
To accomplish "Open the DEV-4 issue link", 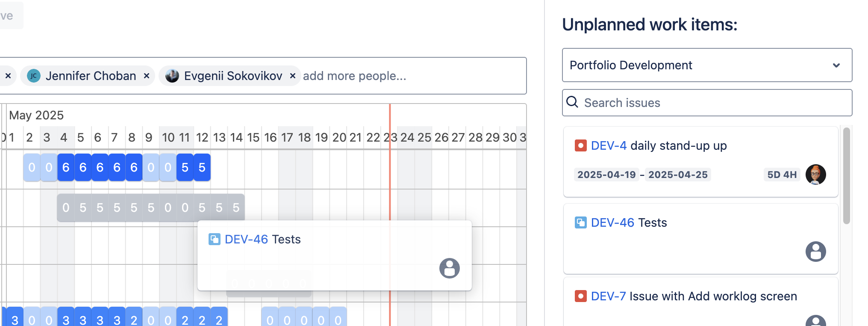I will click(609, 146).
